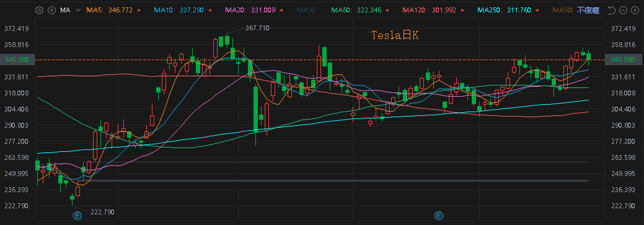Click the red up arrow beside MA5 value
The image size is (644, 225).
[138, 11]
